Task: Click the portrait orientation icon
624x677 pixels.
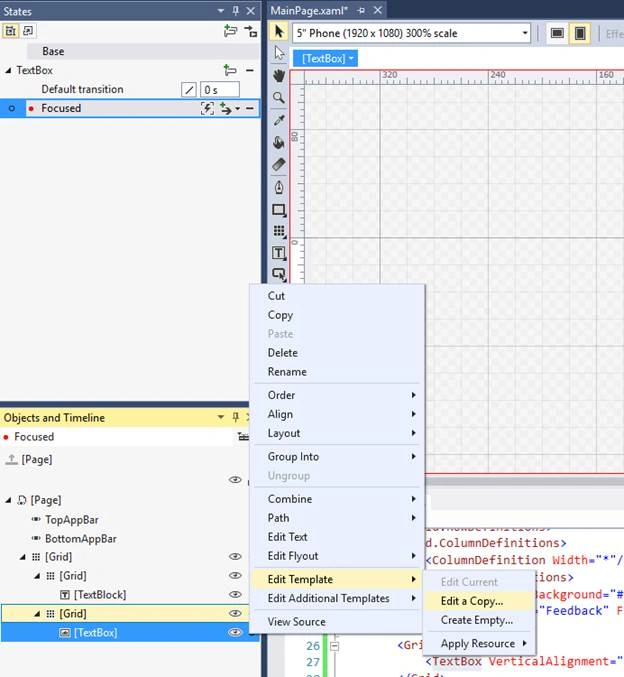Action: [x=580, y=33]
